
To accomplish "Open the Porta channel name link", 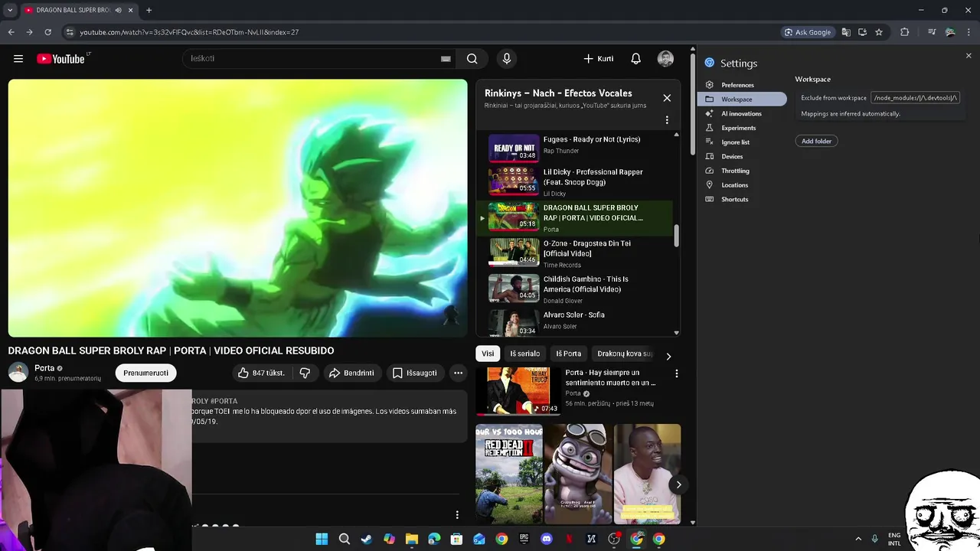I will tap(44, 368).
